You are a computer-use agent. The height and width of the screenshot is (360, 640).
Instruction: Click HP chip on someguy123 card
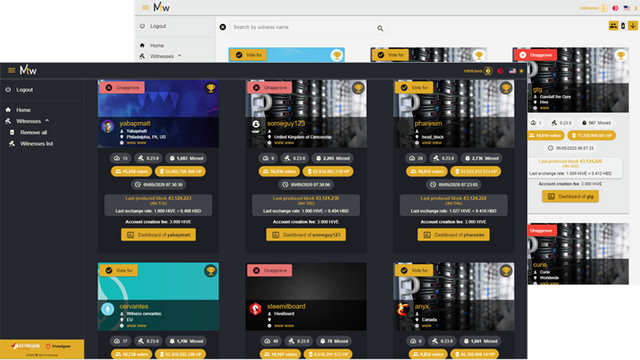(x=328, y=171)
